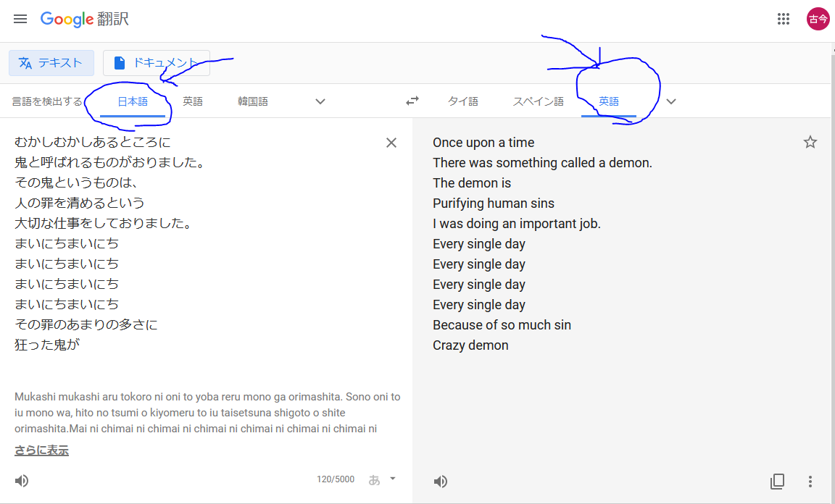Image resolution: width=835 pixels, height=504 pixels.
Task: Listen to the Japanese source text
Action: [x=21, y=481]
